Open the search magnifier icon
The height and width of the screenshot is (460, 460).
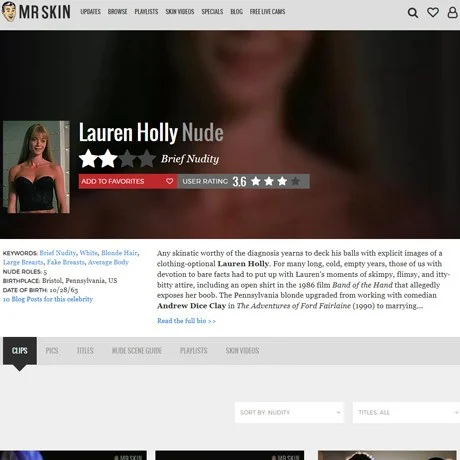pyautogui.click(x=413, y=13)
